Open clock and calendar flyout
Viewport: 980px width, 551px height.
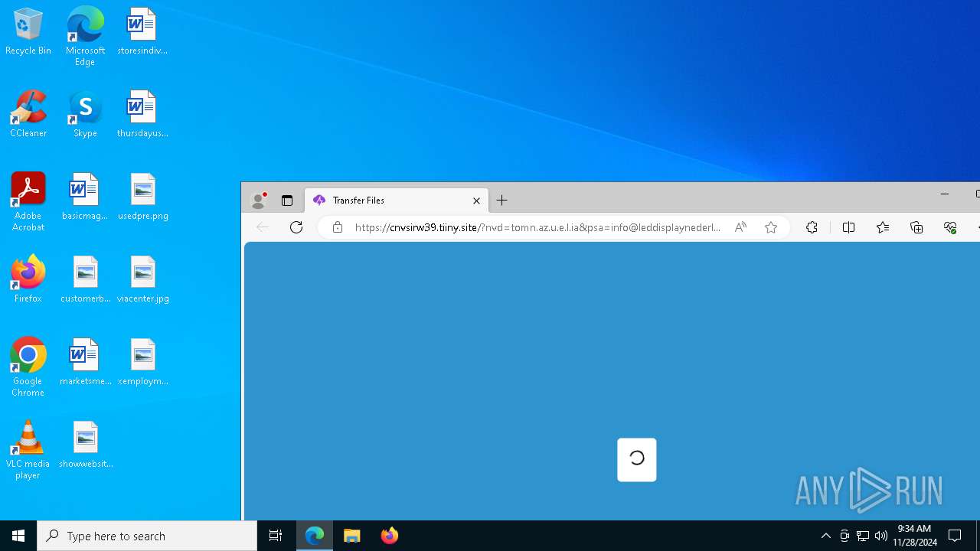(914, 536)
